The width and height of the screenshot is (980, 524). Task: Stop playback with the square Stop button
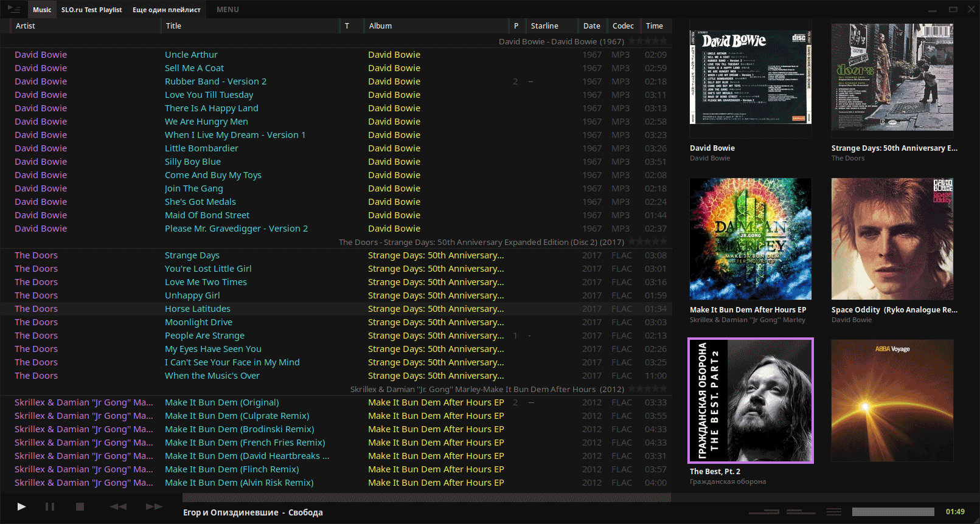tap(80, 506)
